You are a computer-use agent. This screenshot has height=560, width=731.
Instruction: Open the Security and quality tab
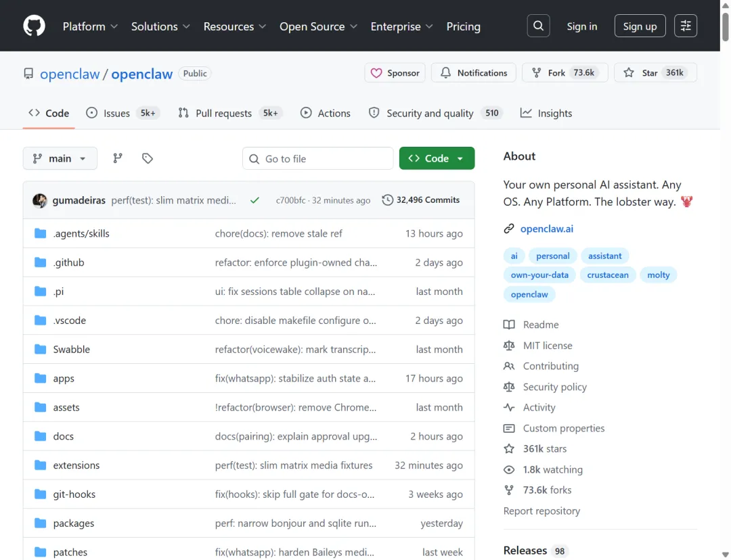(x=435, y=113)
